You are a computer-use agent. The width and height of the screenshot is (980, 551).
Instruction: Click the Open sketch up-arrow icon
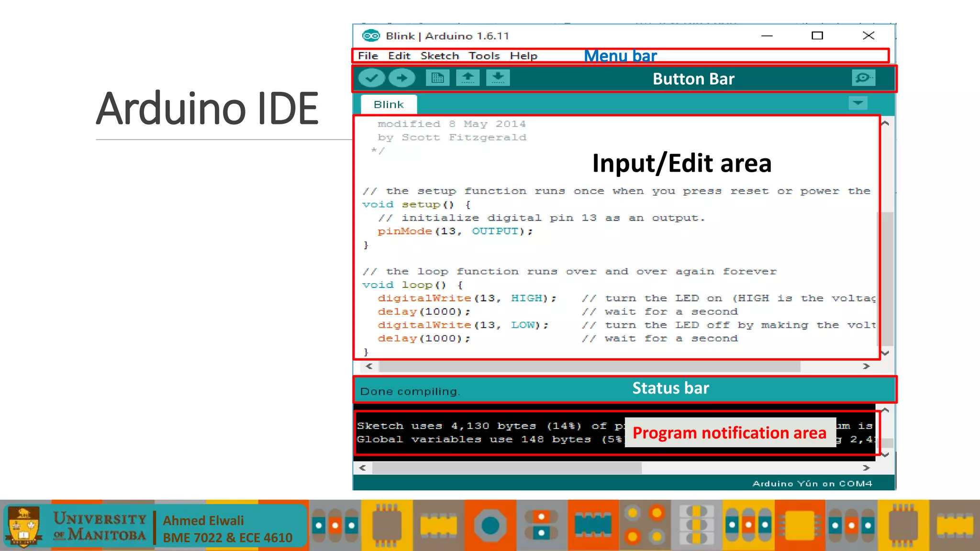pos(468,77)
